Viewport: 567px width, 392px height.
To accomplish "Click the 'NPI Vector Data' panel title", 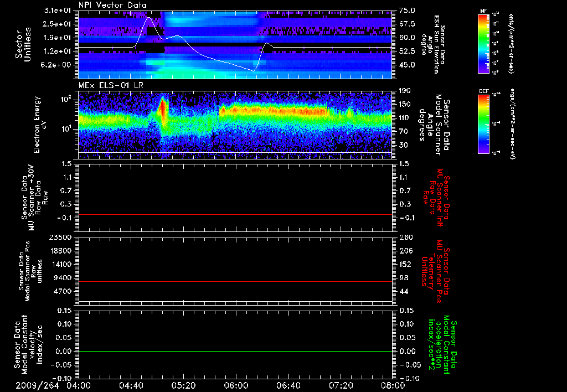I will pos(113,5).
